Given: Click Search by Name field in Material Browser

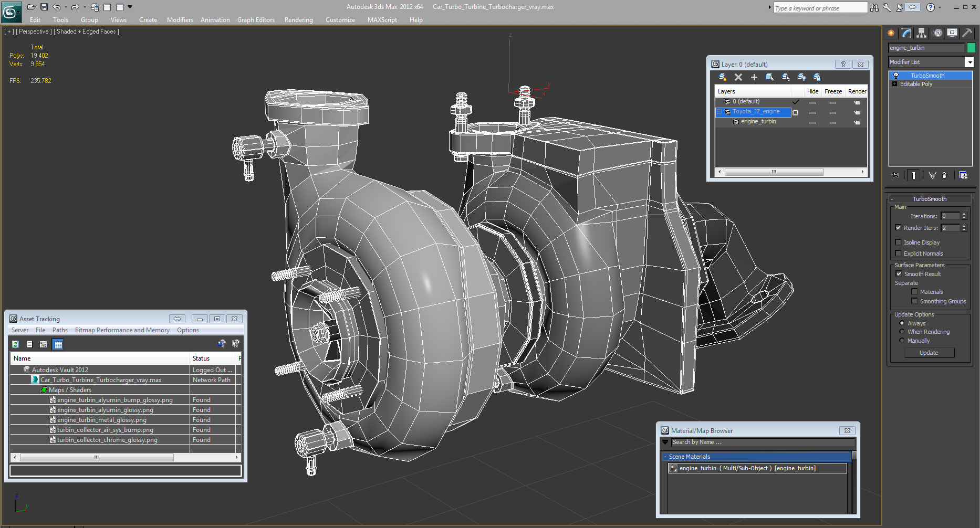Looking at the screenshot, I should pyautogui.click(x=763, y=442).
